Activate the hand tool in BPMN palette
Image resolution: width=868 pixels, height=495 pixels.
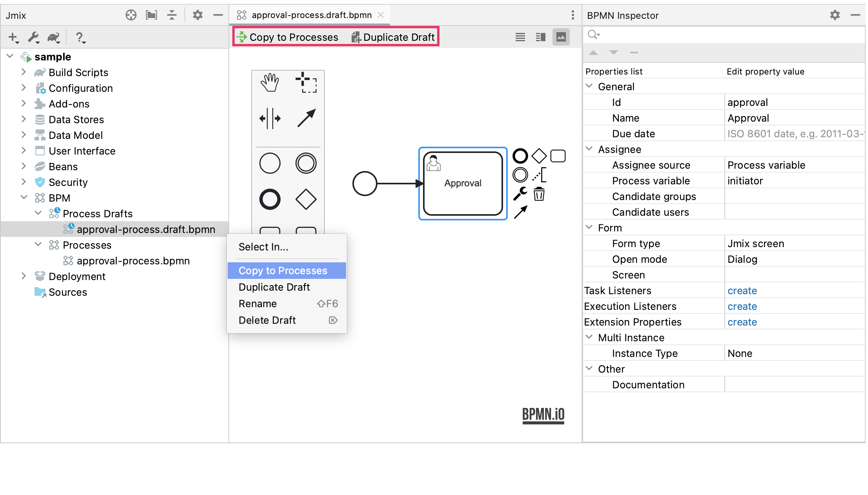pyautogui.click(x=270, y=83)
